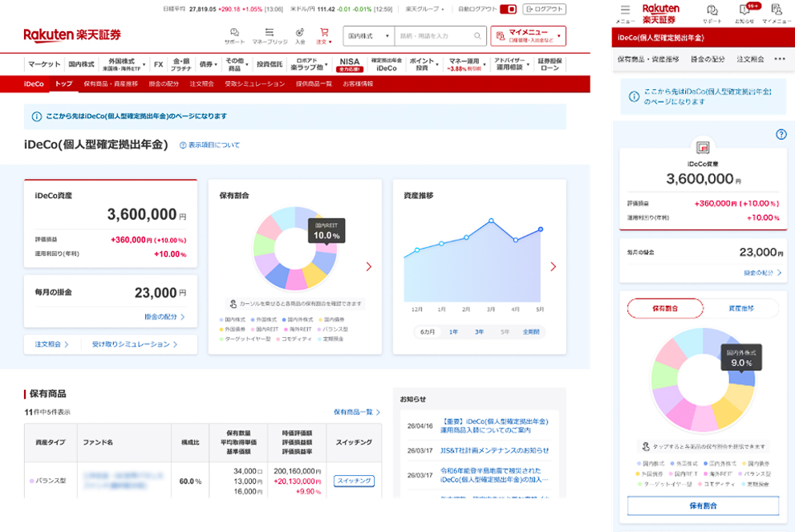795x532 pixels.
Task: Expand the アドバイザー運用相談 navigation dropdown
Action: point(512,64)
